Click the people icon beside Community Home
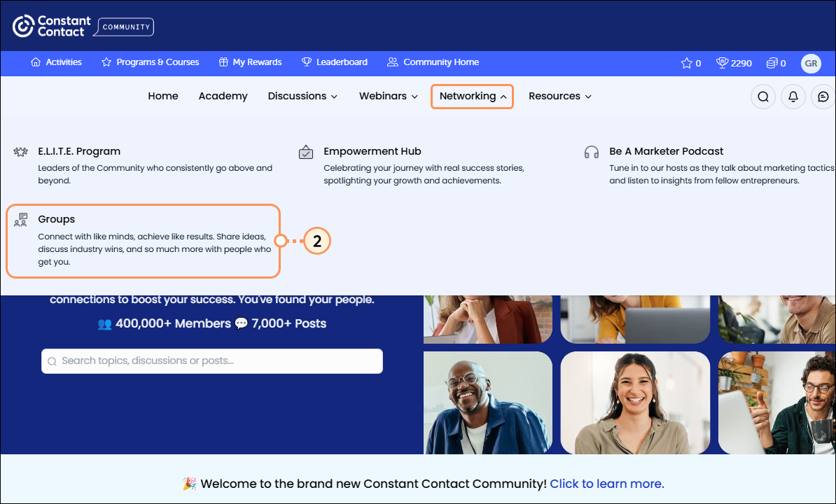Screen dimensions: 836x504 point(392,62)
